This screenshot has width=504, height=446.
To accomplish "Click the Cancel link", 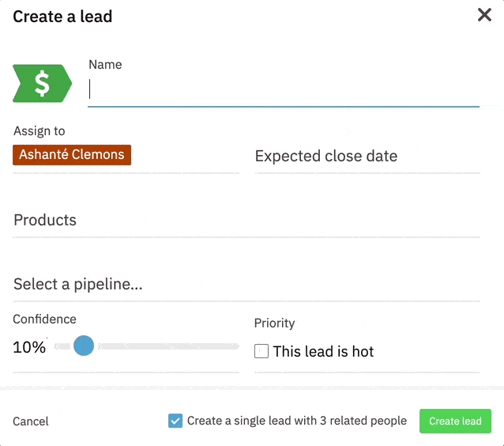I will (31, 421).
